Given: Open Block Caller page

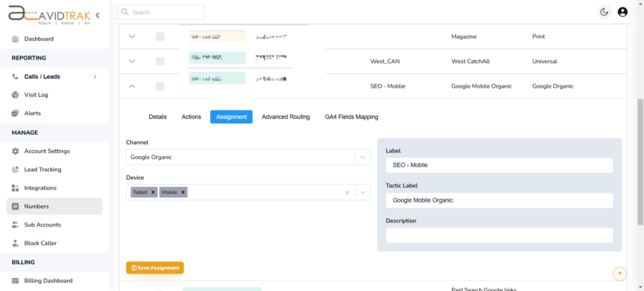Looking at the screenshot, I should [40, 244].
